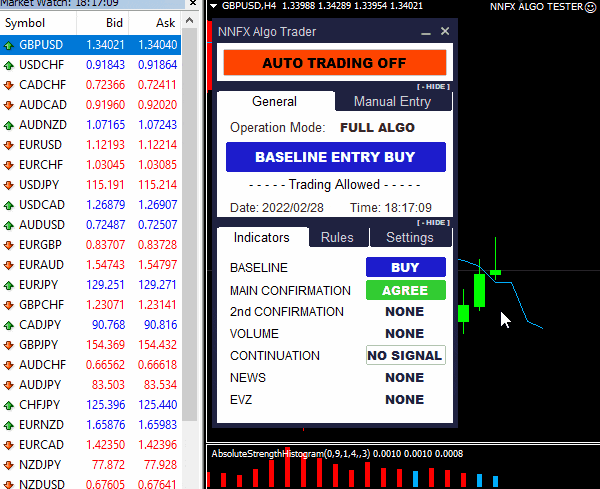Click the EURNZD ask price 1.65983
Screen dimensions: 600x489
pyautogui.click(x=157, y=425)
